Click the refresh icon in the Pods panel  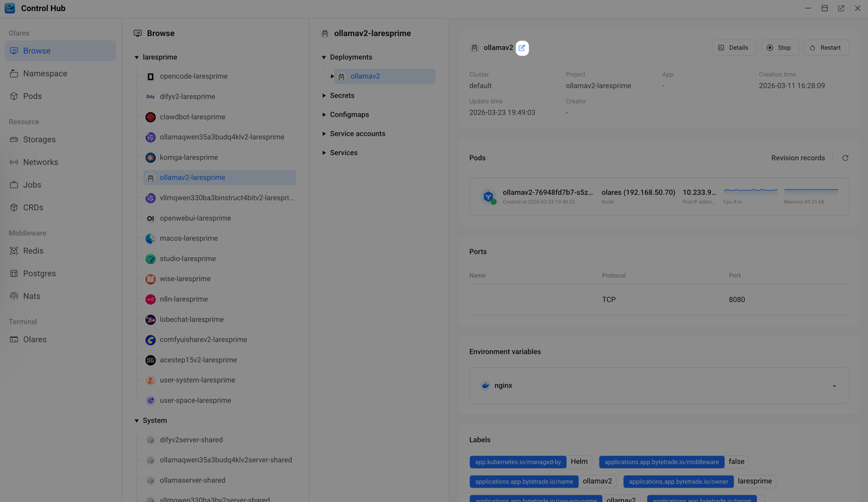845,157
